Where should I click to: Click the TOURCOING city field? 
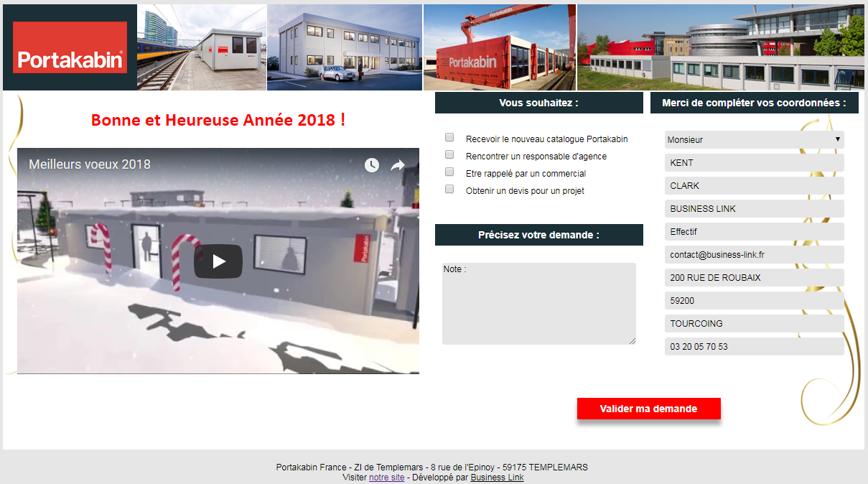754,324
